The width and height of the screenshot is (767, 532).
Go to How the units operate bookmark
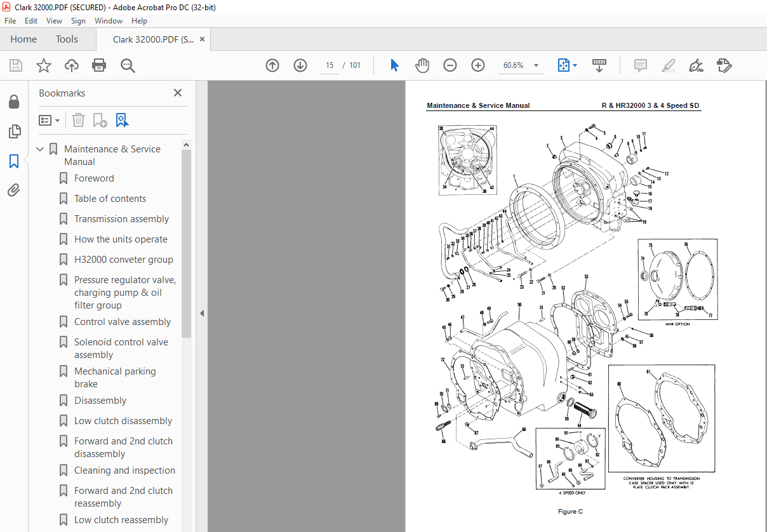pos(121,239)
